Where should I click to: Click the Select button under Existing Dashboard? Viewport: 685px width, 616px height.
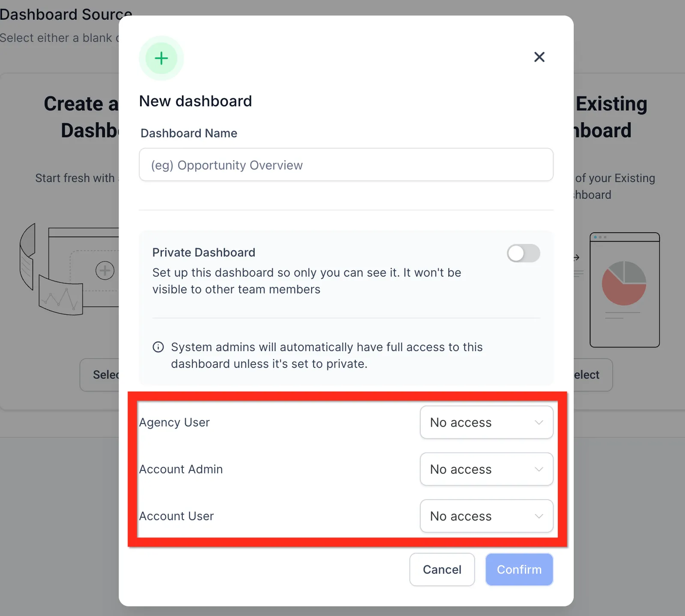(593, 375)
